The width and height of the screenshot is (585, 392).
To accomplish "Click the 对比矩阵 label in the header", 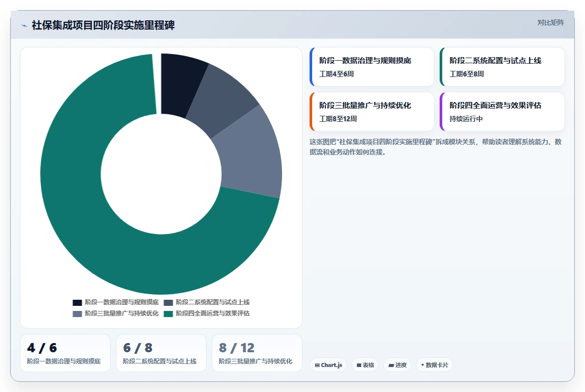I will 550,23.
